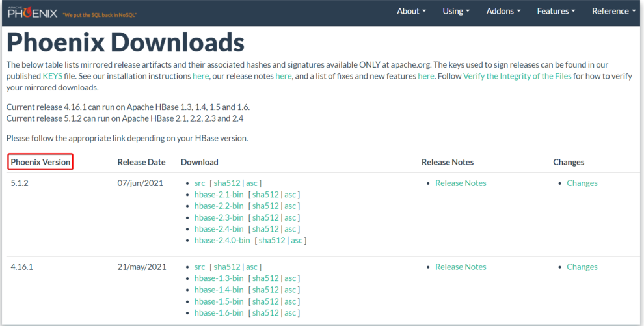Download hbase-2.4-bin package
The width and height of the screenshot is (644, 326).
pyautogui.click(x=219, y=229)
